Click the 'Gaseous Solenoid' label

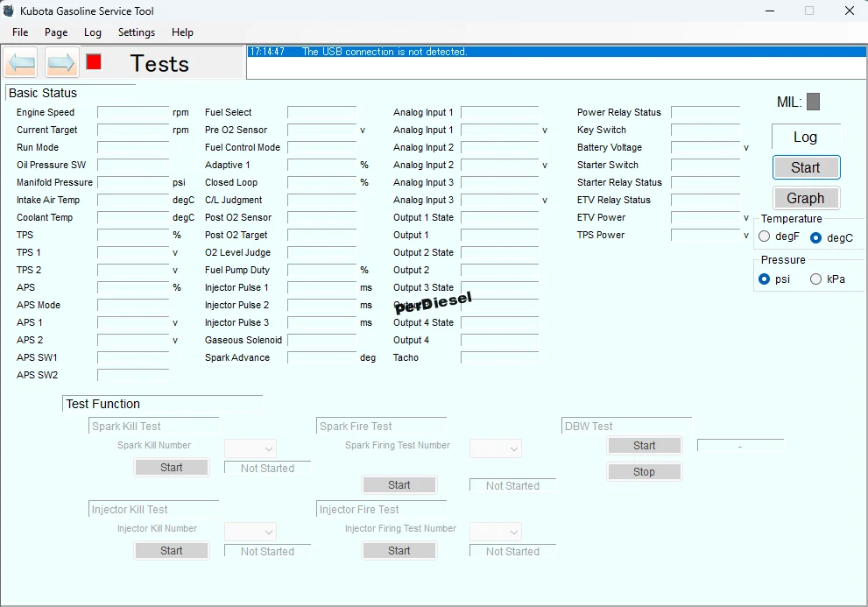[x=243, y=340]
